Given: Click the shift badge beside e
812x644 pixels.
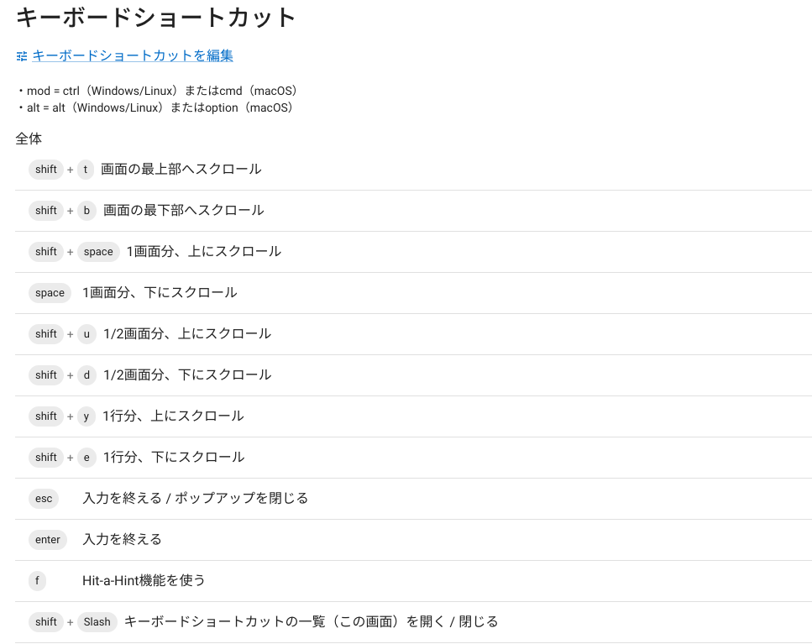Looking at the screenshot, I should tap(46, 458).
